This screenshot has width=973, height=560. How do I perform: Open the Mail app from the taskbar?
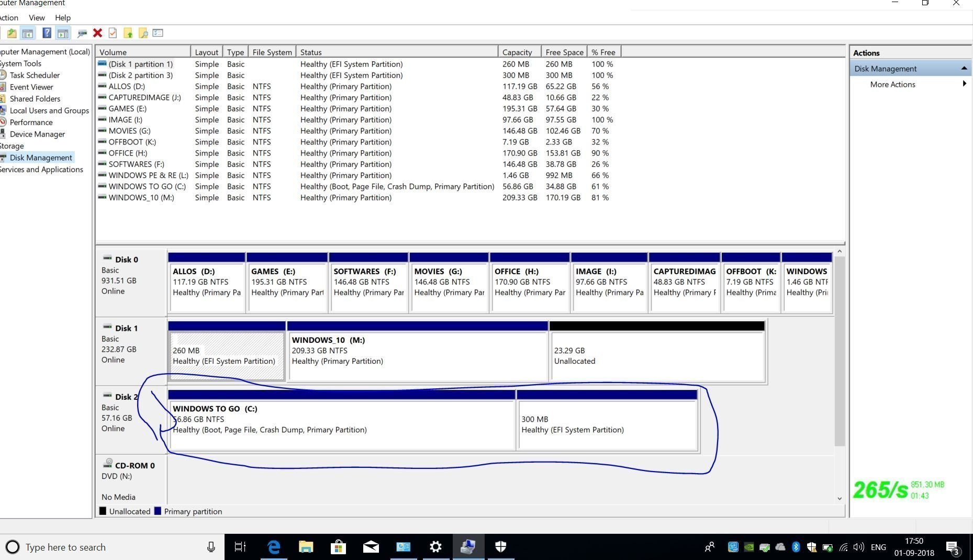click(371, 547)
